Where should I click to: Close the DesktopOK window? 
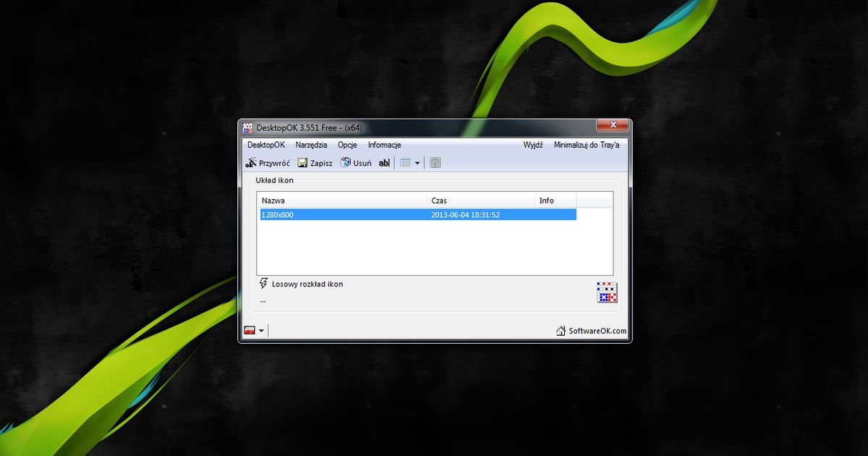[613, 125]
